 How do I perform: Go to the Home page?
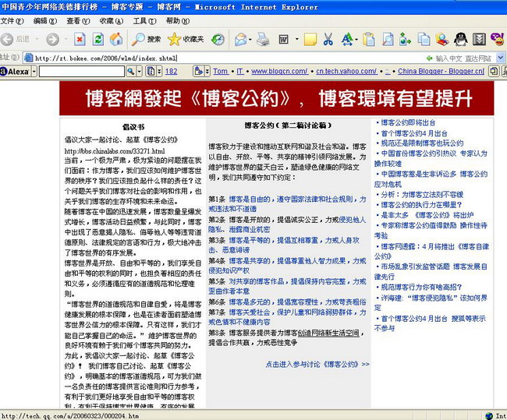click(116, 39)
